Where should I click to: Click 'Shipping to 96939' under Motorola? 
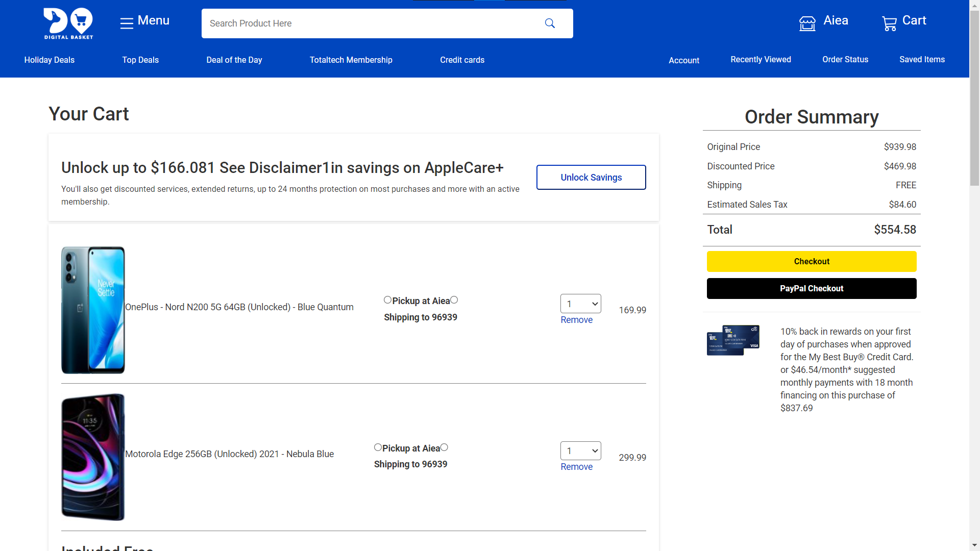click(410, 464)
